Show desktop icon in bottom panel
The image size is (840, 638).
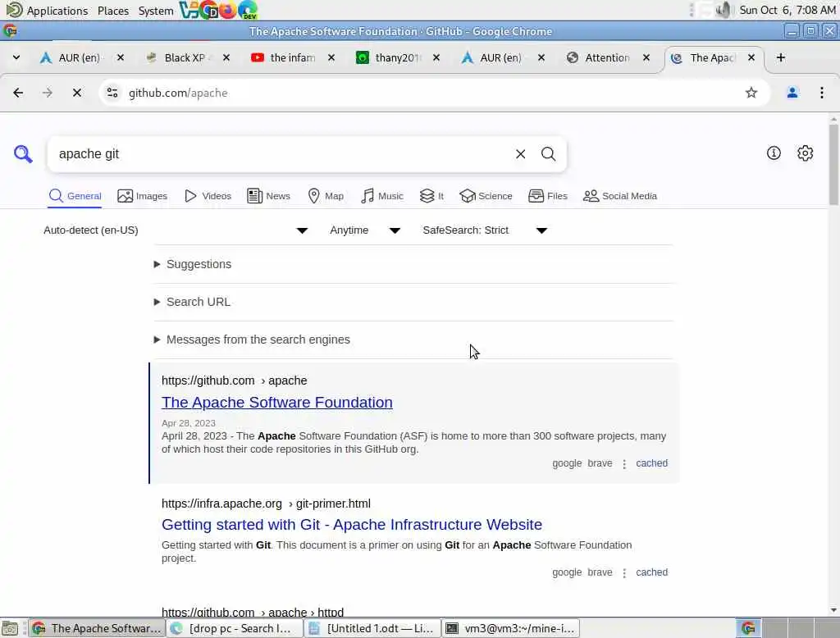tap(10, 628)
